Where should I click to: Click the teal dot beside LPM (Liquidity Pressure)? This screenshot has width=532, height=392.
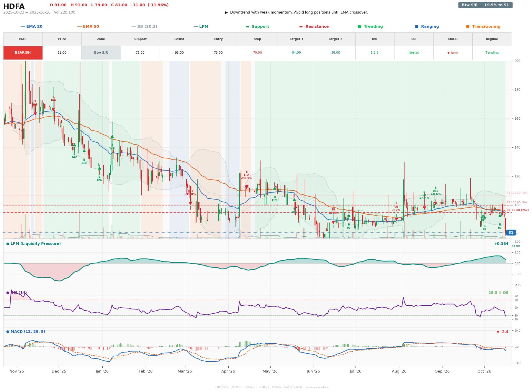(8, 244)
